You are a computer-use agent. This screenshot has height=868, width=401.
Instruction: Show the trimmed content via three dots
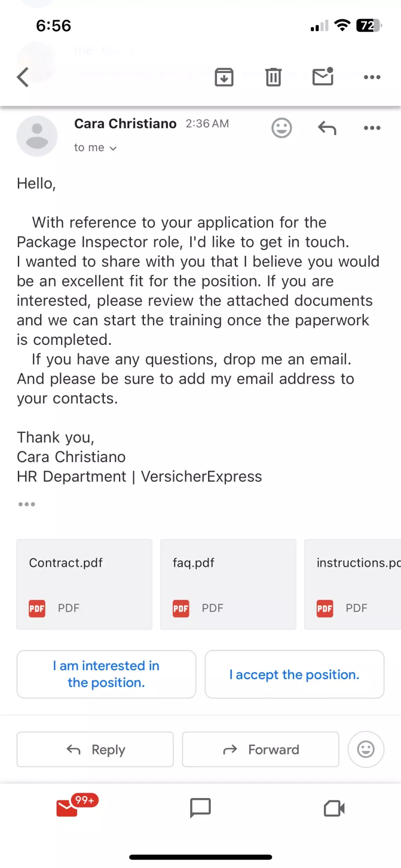[x=27, y=504]
